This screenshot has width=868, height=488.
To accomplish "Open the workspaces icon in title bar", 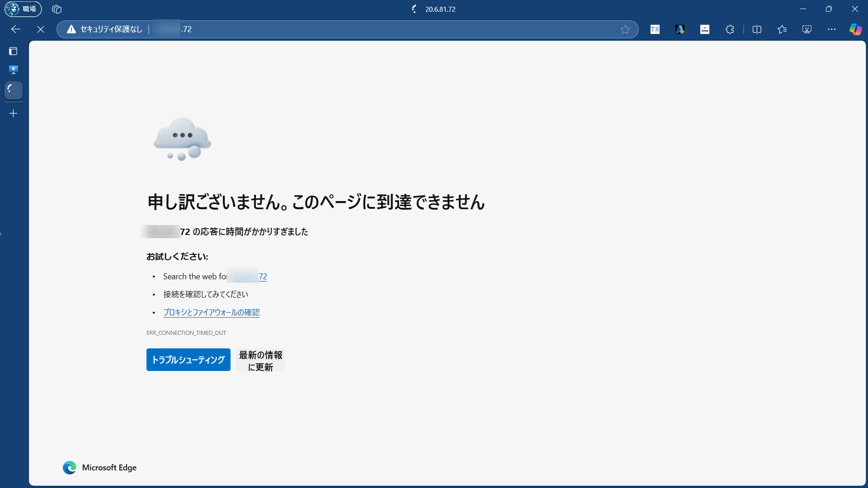I will tap(57, 9).
